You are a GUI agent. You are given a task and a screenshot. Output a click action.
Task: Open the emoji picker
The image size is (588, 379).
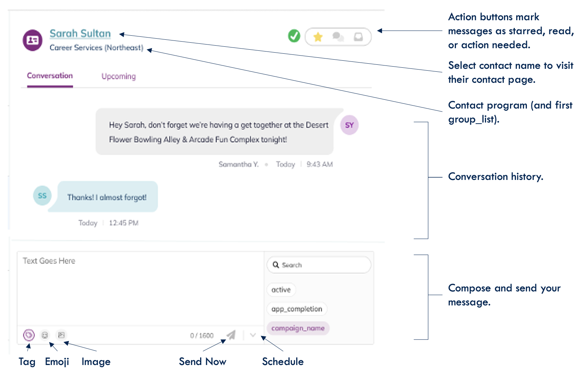[45, 335]
